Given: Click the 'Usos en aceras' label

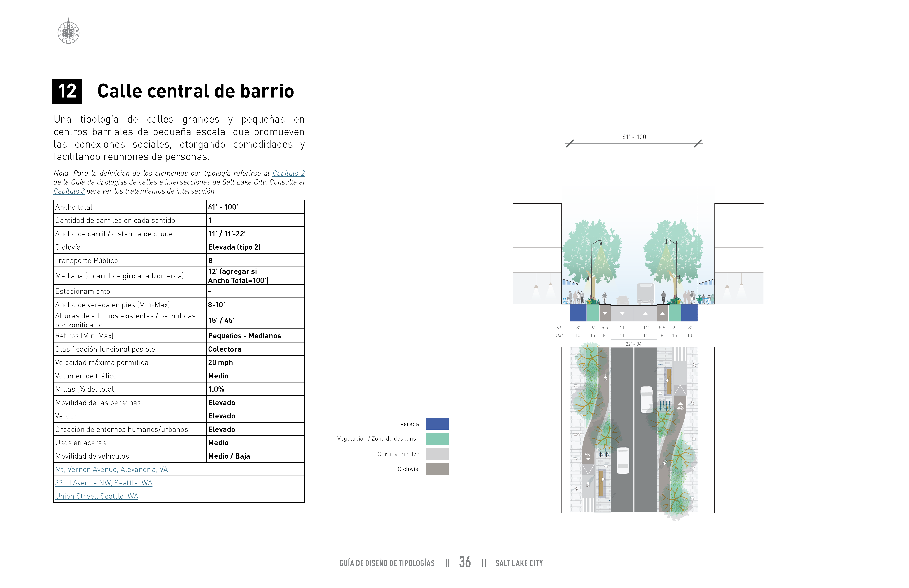Looking at the screenshot, I should coord(80,443).
